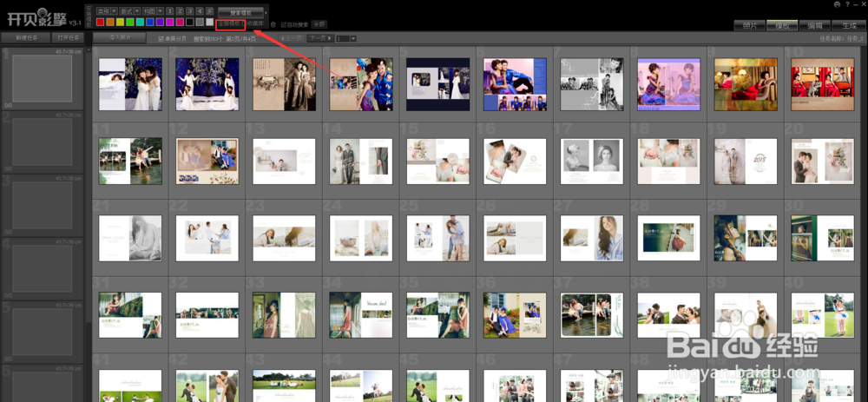The height and width of the screenshot is (402, 868).
Task: Click the 新建任务 button
Action: [x=24, y=37]
